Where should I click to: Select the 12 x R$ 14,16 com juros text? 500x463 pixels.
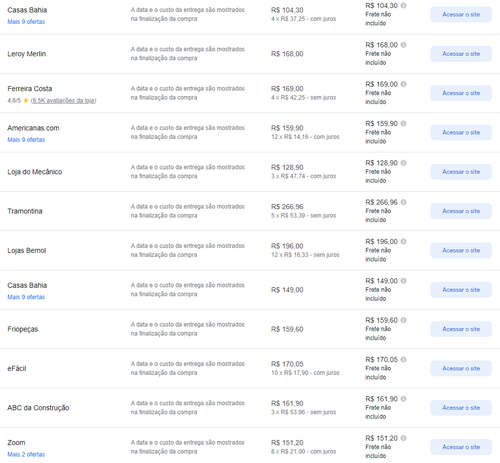(305, 137)
